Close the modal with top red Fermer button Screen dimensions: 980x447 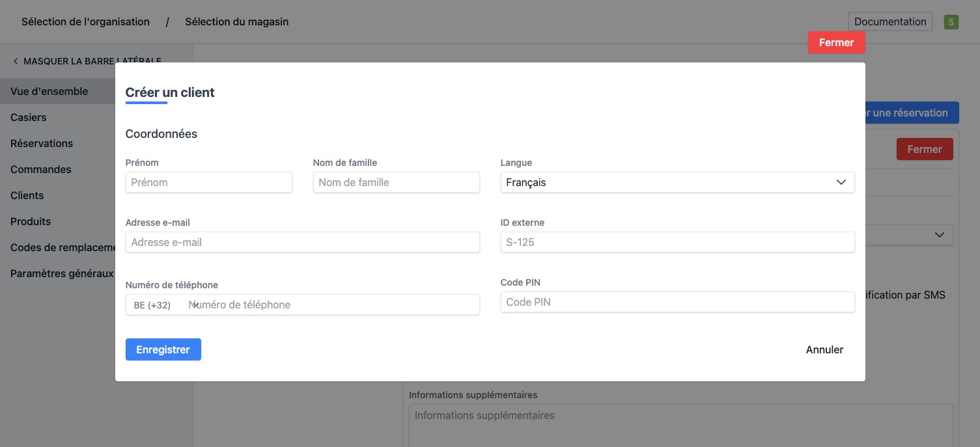click(x=836, y=43)
